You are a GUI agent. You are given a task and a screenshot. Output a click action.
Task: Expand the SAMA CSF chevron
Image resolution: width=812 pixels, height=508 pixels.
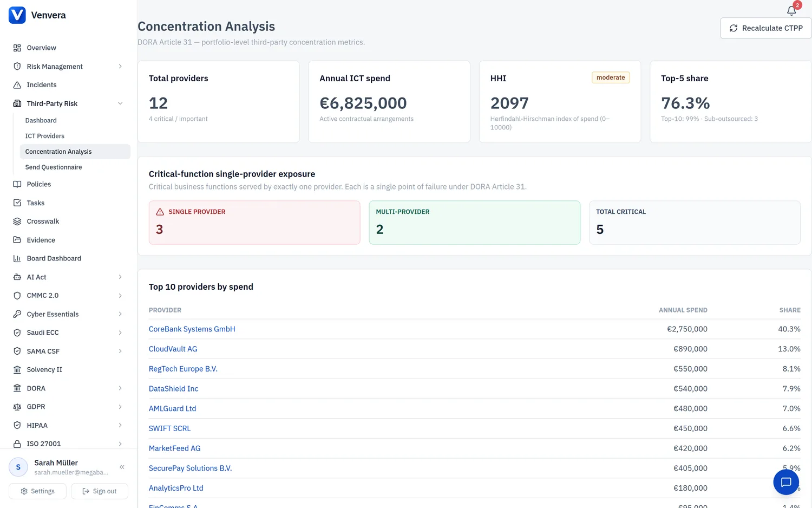coord(120,351)
